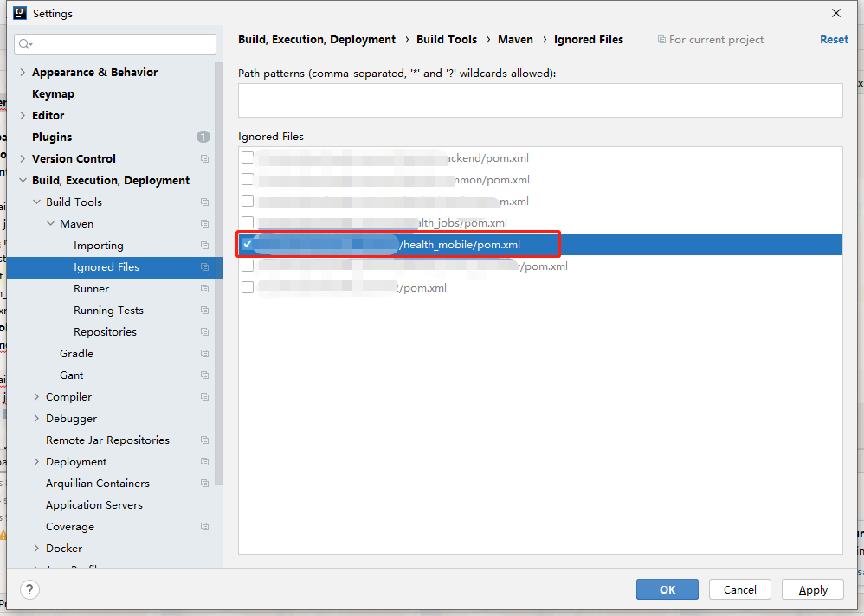Open Coverage settings page
864x616 pixels.
click(x=70, y=527)
